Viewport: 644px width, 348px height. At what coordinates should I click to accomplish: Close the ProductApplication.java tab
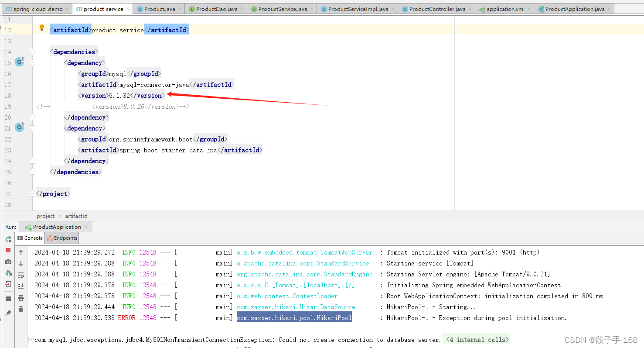(609, 9)
